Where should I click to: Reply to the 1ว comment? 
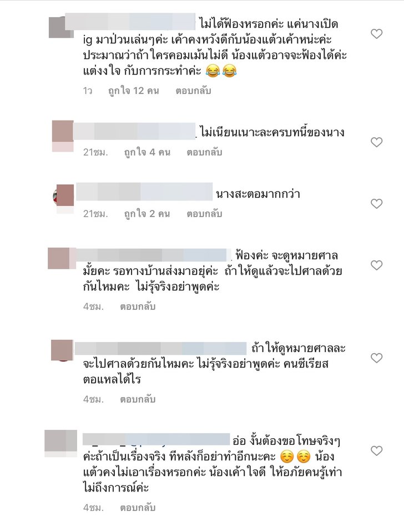point(193,91)
